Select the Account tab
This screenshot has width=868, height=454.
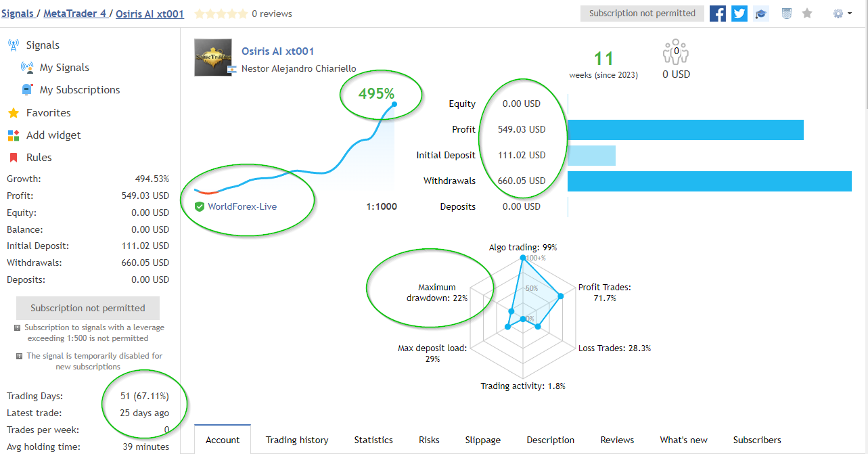tap(223, 440)
